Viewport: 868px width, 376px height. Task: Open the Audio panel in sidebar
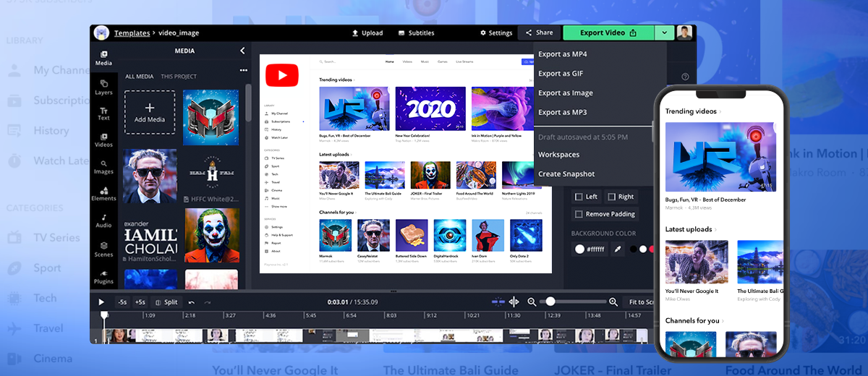(x=103, y=221)
